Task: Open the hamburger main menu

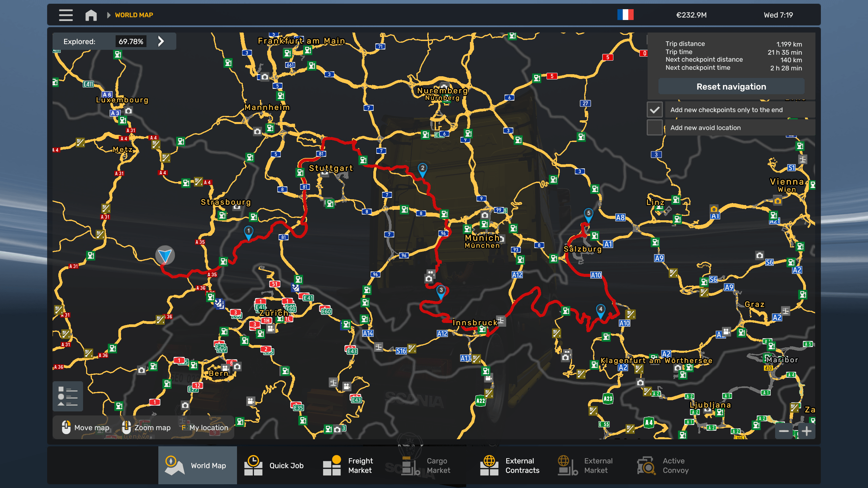Action: (x=66, y=15)
